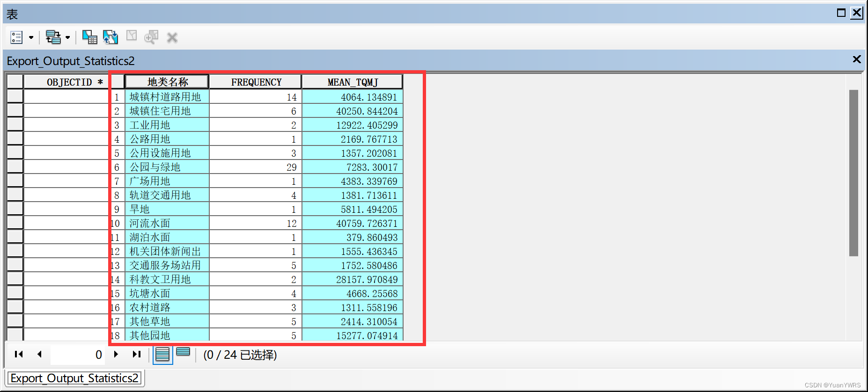Select the row selector for 公园与绿地
868x392 pixels.
pos(15,167)
